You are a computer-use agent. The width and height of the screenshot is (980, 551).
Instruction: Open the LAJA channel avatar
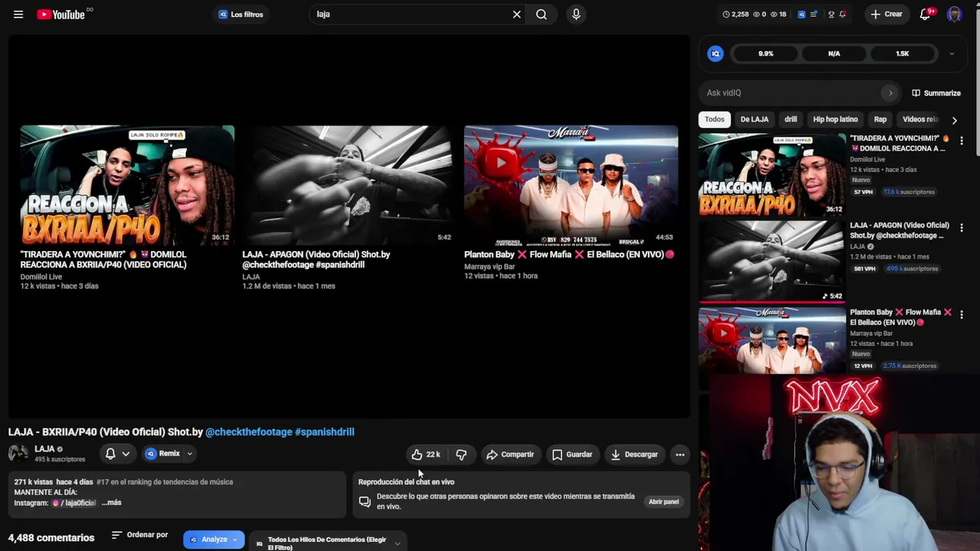18,454
